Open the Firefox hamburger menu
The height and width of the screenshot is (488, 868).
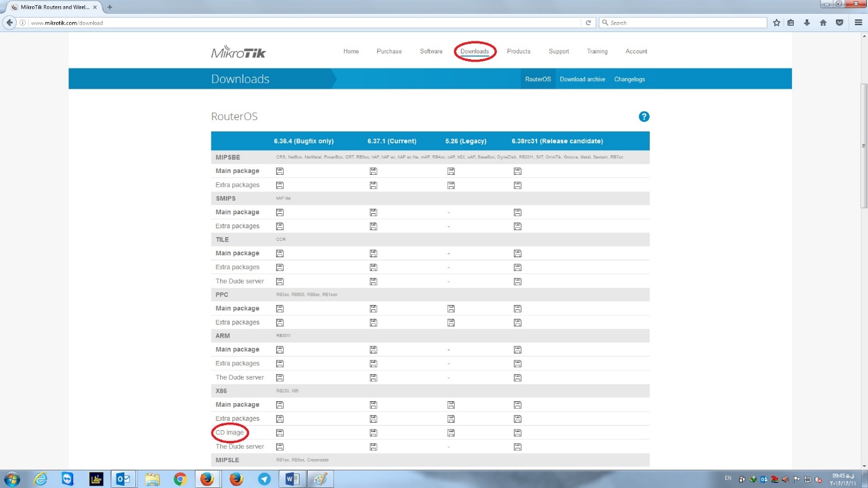click(859, 23)
